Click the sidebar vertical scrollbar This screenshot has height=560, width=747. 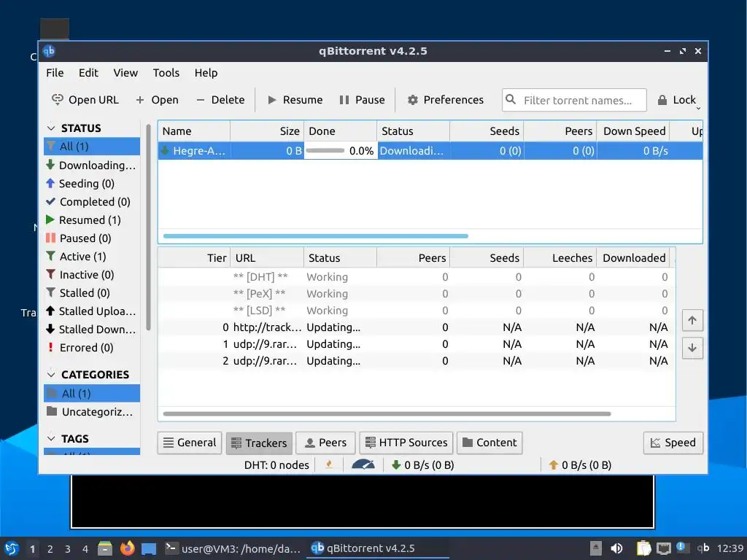click(x=148, y=228)
